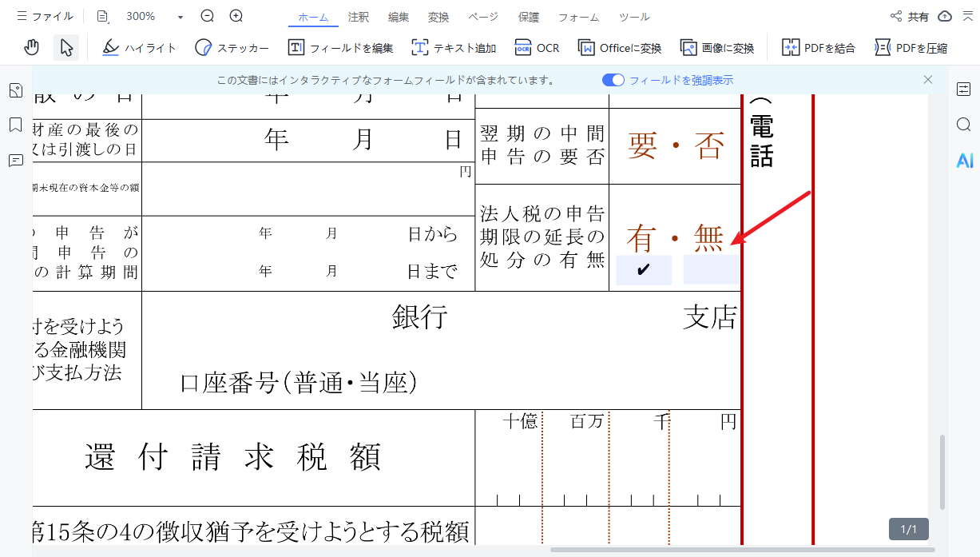Open the 300% zoom level dropdown

[181, 15]
